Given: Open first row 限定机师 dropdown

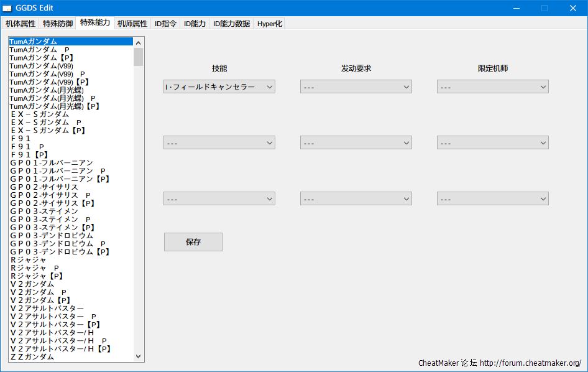Looking at the screenshot, I should 492,87.
